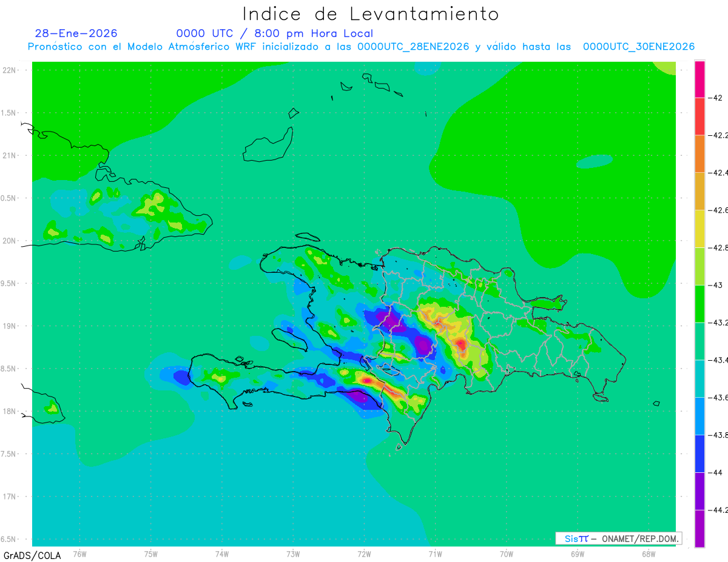Click the '22N' latitude label
The height and width of the screenshot is (562, 728).
10,70
